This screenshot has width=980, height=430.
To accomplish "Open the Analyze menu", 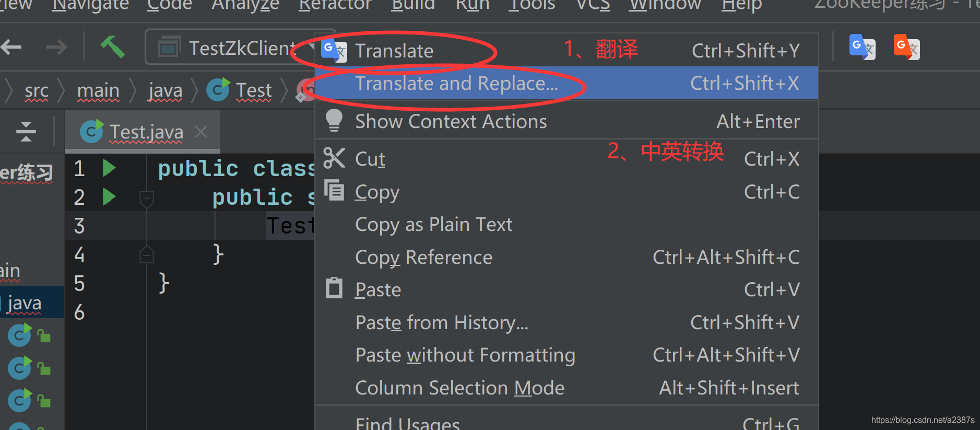I will point(245,5).
